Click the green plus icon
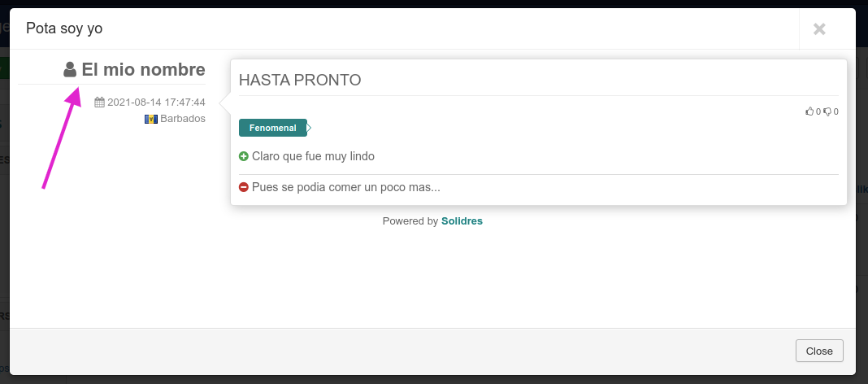Image resolution: width=868 pixels, height=384 pixels. click(244, 156)
